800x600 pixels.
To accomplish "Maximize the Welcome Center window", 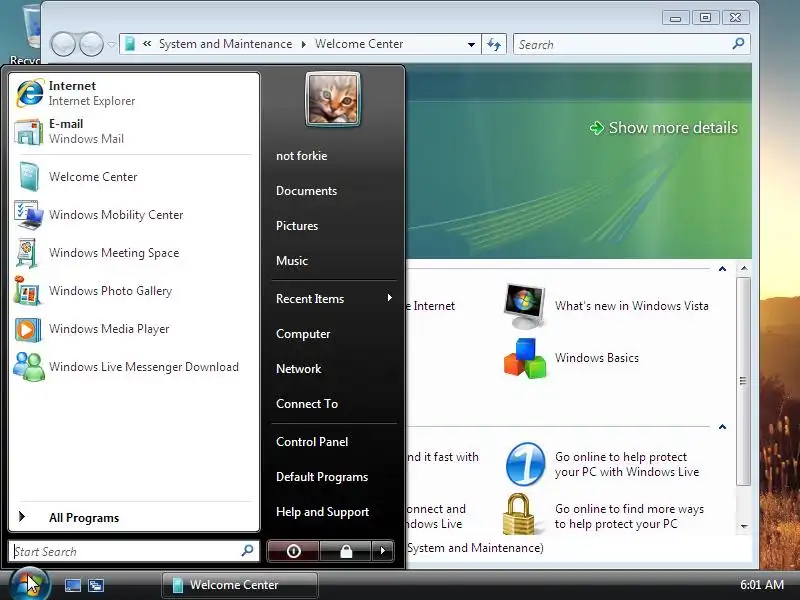I will pos(705,18).
